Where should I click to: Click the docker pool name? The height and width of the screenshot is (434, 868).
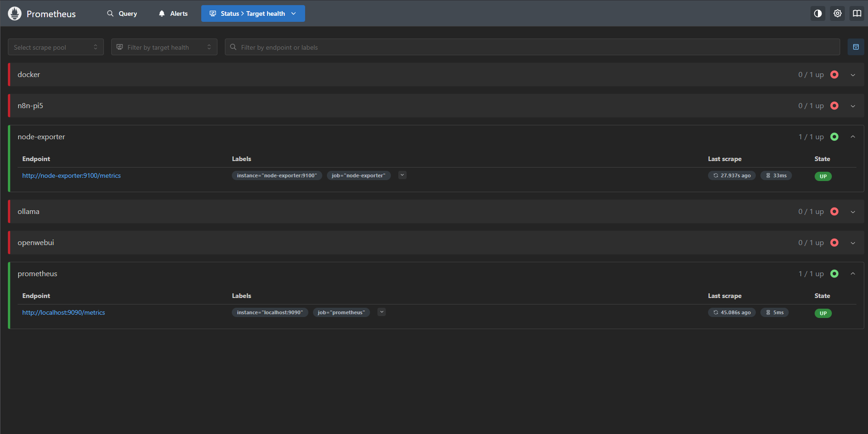tap(29, 74)
